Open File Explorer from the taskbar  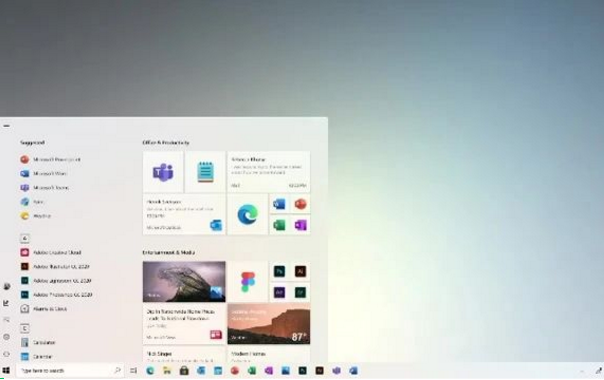167,370
